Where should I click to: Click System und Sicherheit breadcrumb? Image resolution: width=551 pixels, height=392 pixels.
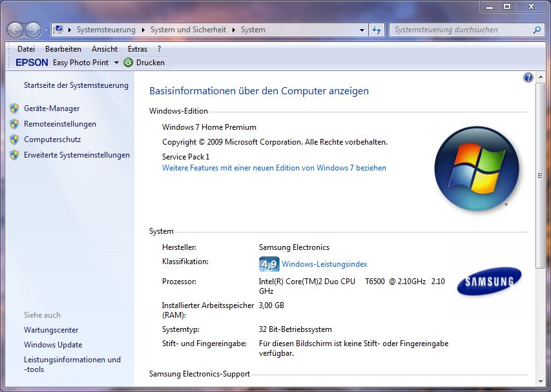tap(188, 30)
